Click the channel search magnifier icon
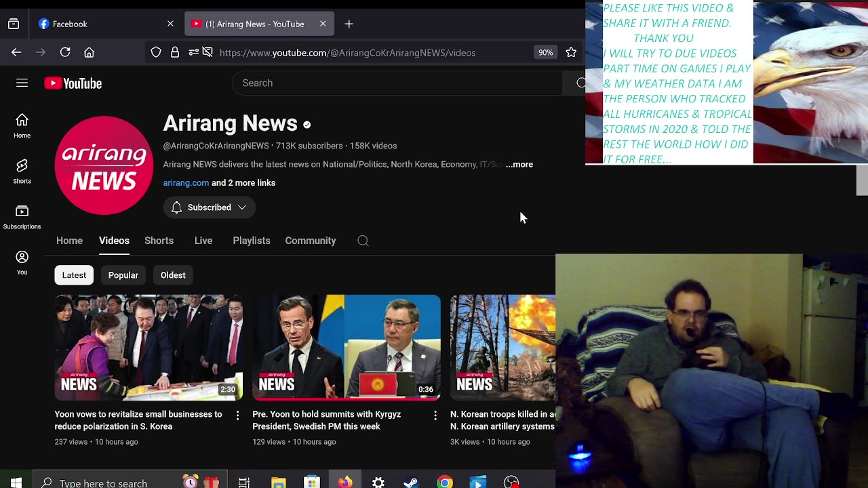868x488 pixels. click(x=363, y=241)
